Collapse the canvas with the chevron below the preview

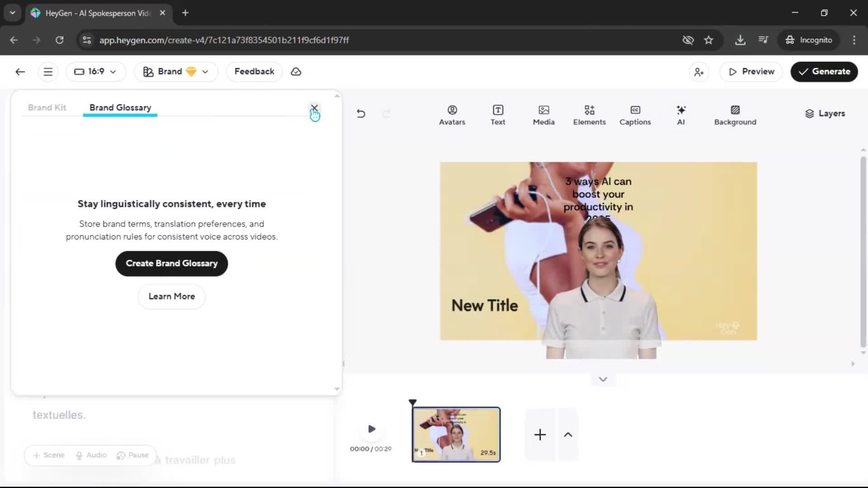coord(603,379)
